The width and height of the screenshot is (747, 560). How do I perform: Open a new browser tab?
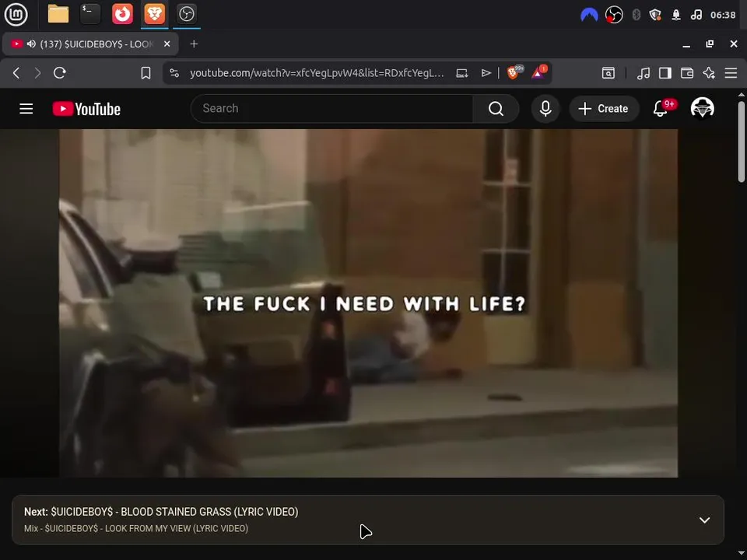(x=194, y=44)
